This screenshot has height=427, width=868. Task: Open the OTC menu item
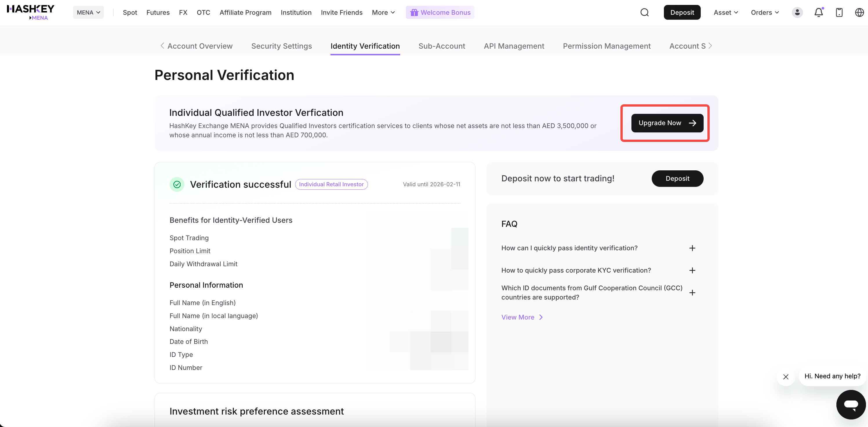tap(203, 12)
